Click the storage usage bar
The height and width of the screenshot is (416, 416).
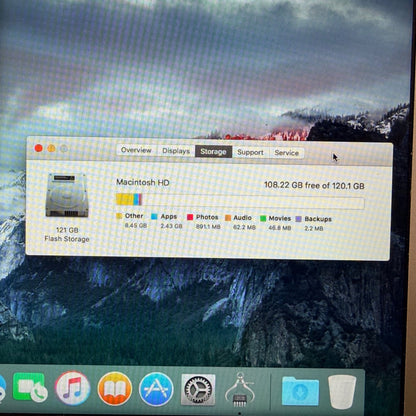point(240,201)
